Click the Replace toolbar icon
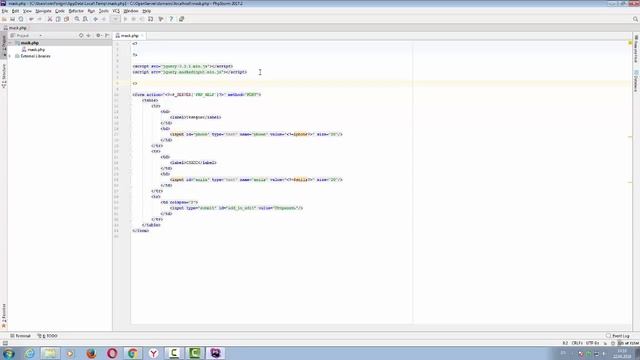The image size is (640, 360). (x=85, y=19)
